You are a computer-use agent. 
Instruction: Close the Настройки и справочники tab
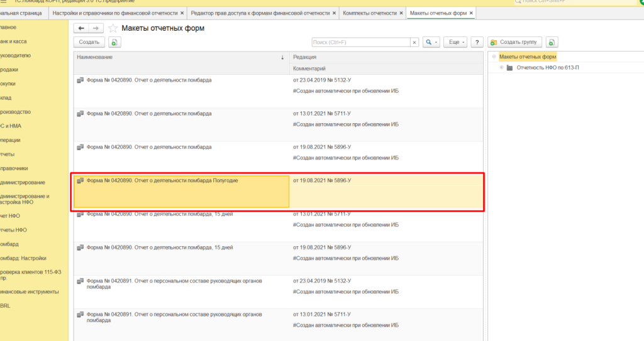(182, 13)
